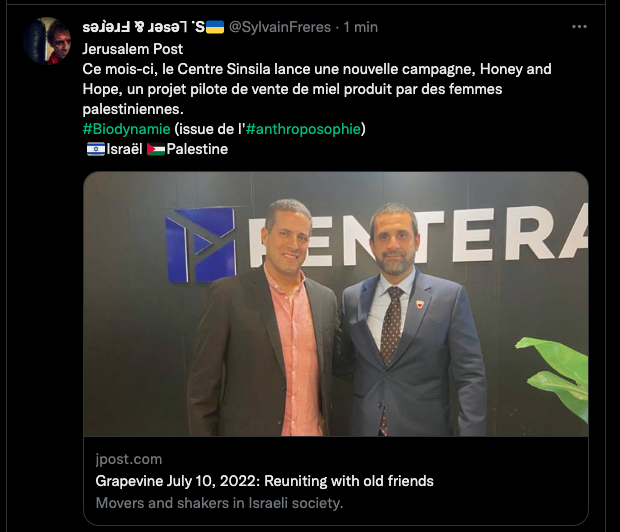Open the @SylvainFreres handle link
Viewport: 620px width, 532px height.
pyautogui.click(x=282, y=26)
